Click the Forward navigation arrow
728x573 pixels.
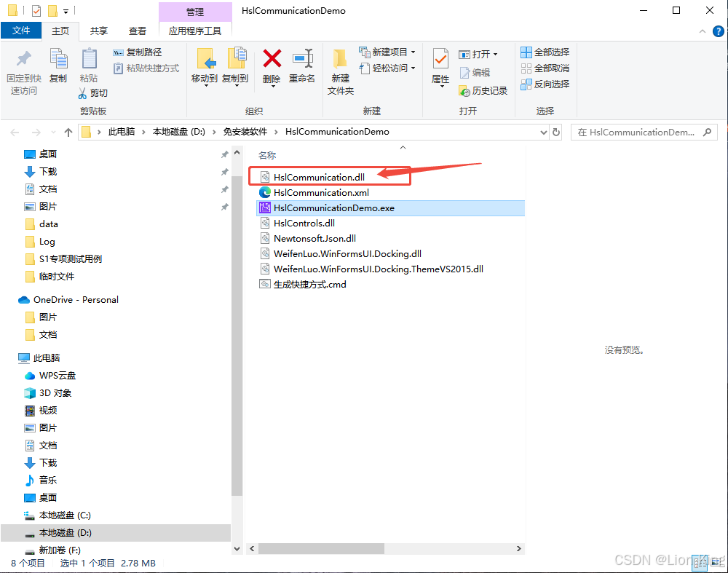click(36, 133)
